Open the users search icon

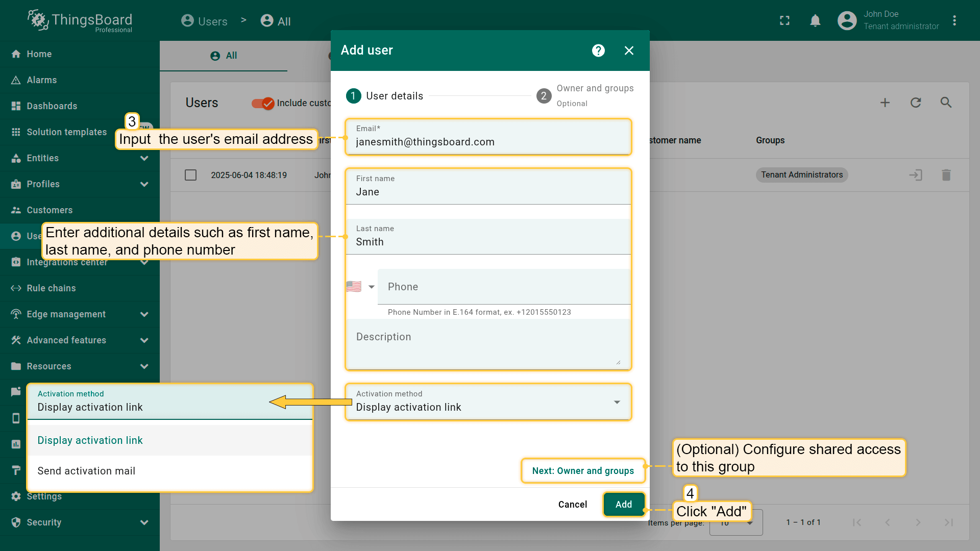pos(946,103)
